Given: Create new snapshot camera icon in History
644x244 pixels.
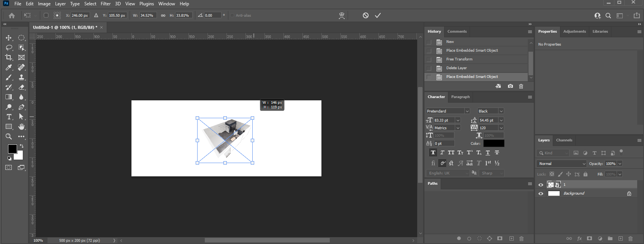Looking at the screenshot, I should (x=510, y=86).
